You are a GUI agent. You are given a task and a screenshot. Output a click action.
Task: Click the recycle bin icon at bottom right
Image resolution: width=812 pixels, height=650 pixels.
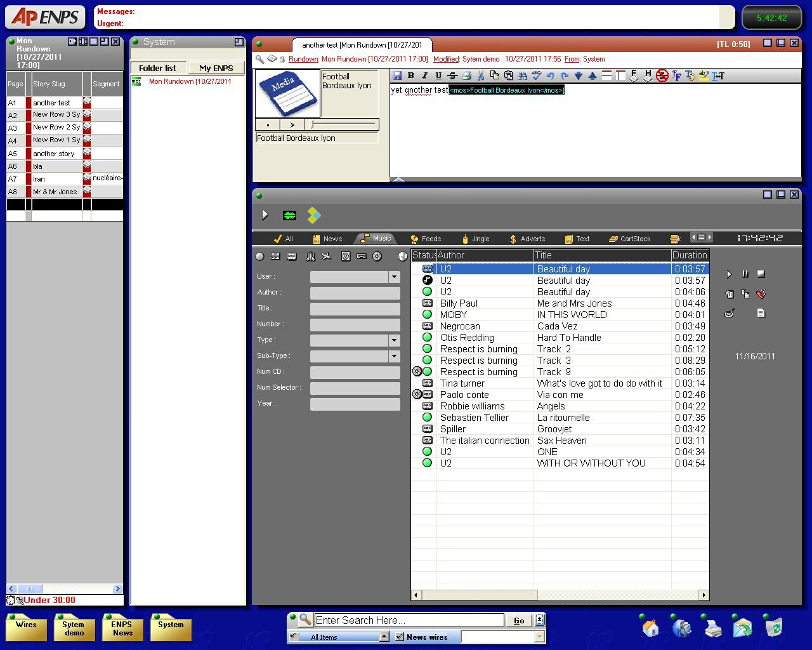pos(774,628)
